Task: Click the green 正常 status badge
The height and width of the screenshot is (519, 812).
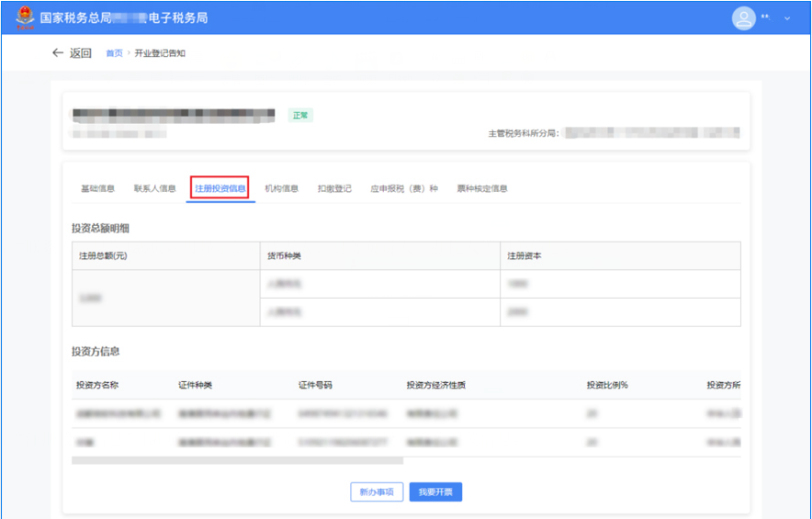Action: pos(300,116)
